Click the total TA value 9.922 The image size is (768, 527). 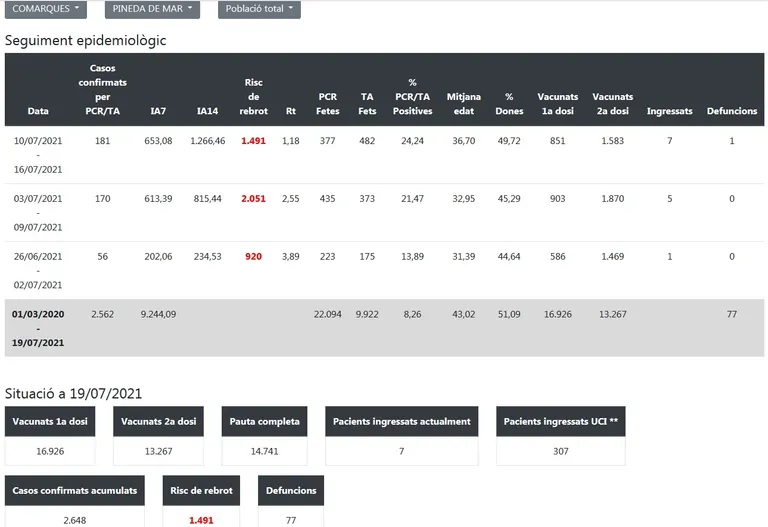click(367, 314)
